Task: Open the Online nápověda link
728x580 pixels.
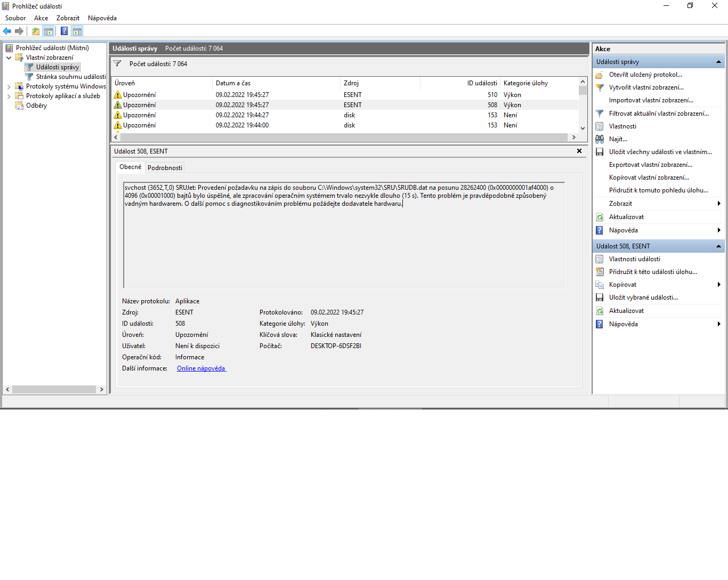Action: click(201, 368)
